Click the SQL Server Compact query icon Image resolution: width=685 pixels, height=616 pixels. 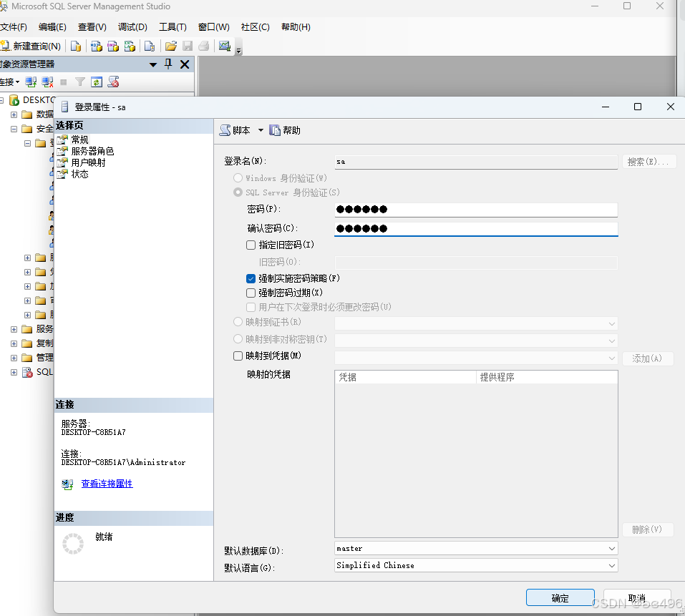[x=150, y=46]
